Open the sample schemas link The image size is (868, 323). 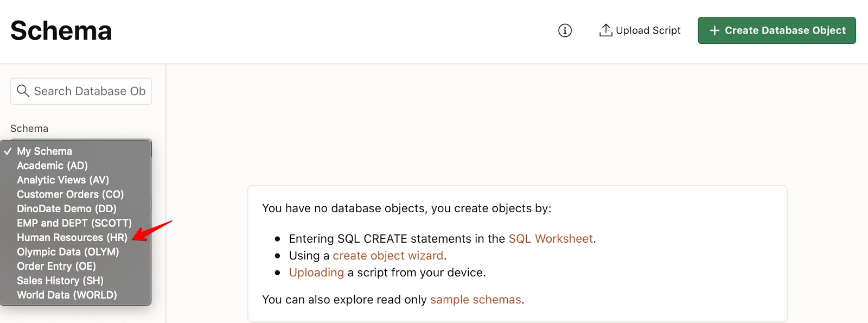(475, 299)
